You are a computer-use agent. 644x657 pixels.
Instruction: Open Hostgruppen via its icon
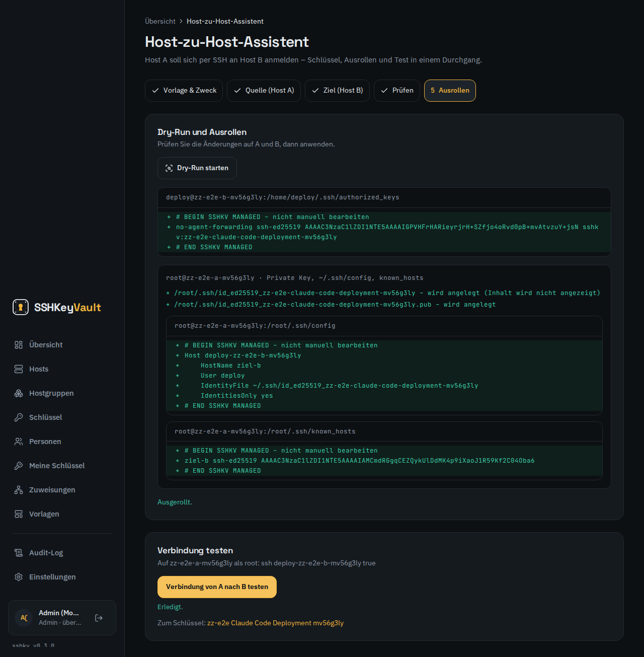pos(19,393)
